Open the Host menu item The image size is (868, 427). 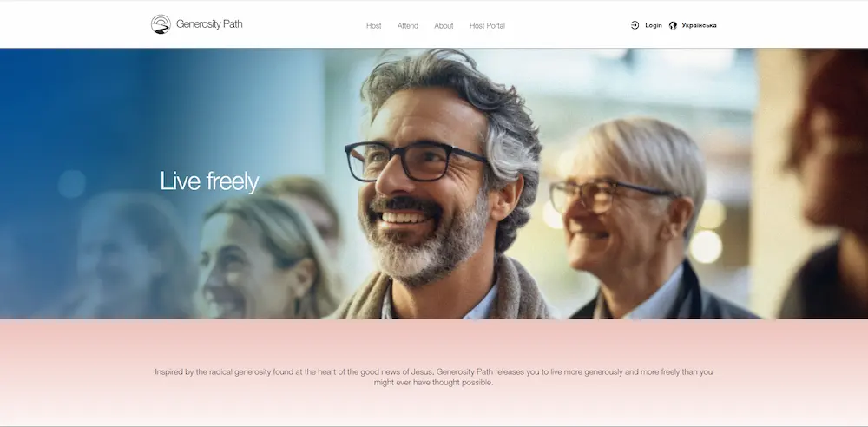tap(373, 25)
